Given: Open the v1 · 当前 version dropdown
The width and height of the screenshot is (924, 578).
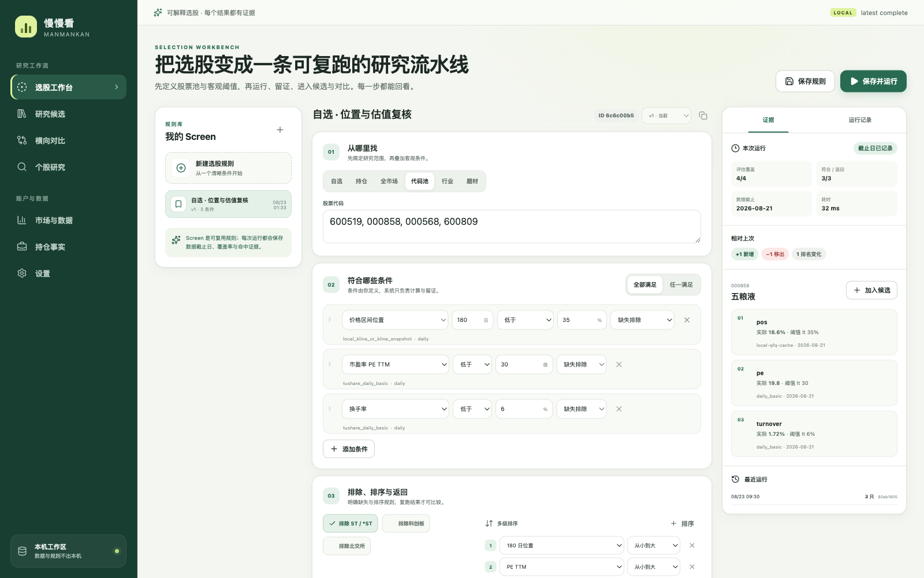Looking at the screenshot, I should pos(666,116).
